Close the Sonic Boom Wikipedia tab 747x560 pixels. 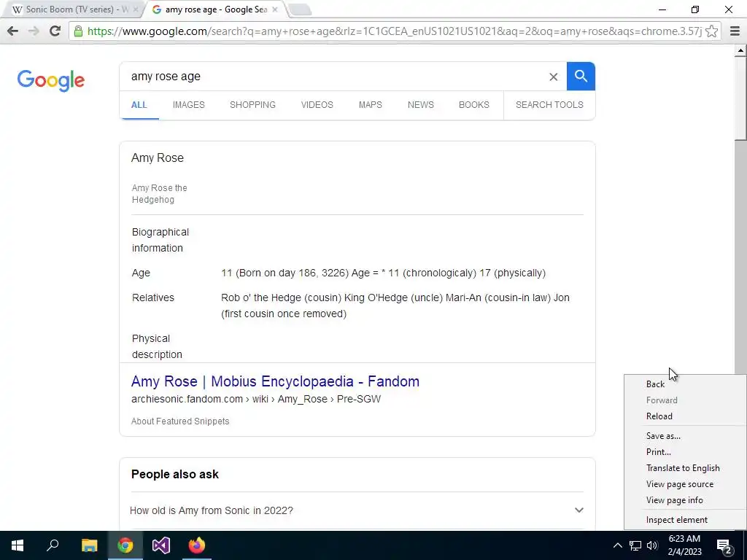pos(135,9)
